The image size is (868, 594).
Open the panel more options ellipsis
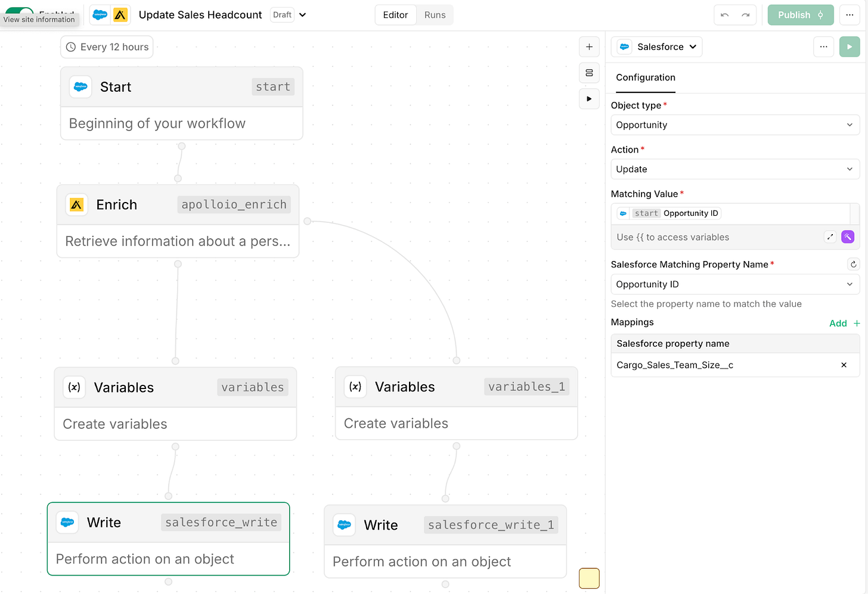tap(823, 47)
